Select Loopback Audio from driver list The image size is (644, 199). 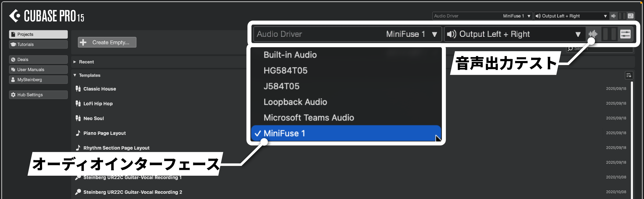point(295,102)
